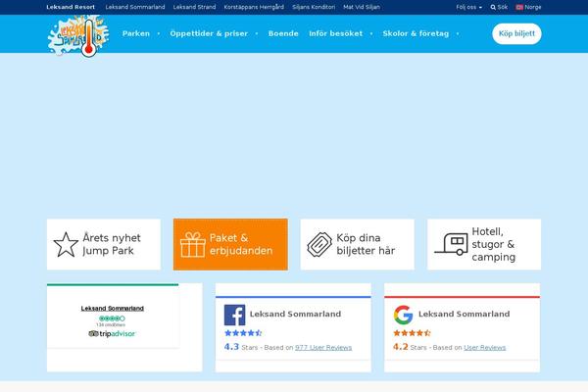
Task: Click the Facebook logo in review card
Action: 235,315
